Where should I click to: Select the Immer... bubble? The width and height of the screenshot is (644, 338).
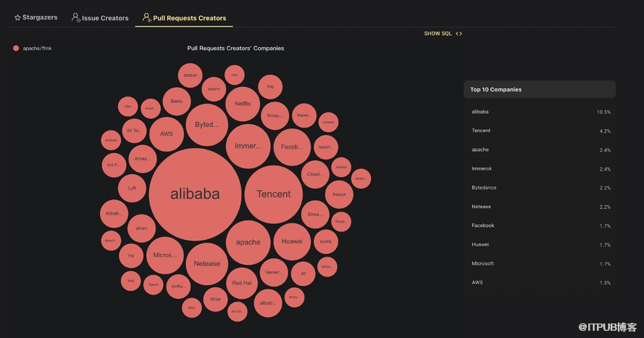[x=248, y=146]
